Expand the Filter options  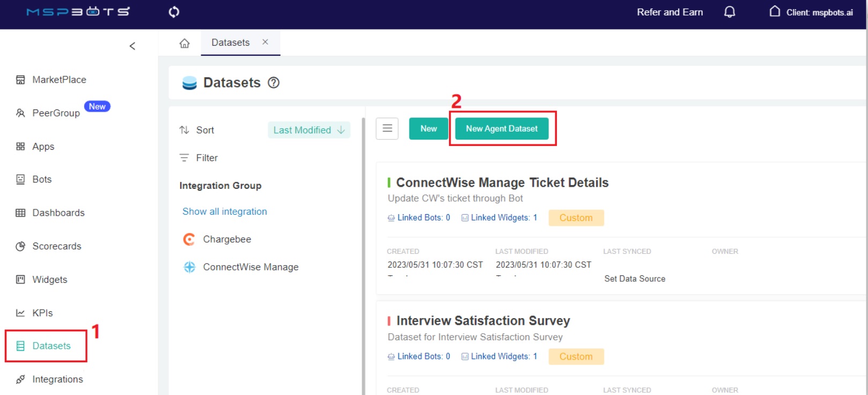206,158
